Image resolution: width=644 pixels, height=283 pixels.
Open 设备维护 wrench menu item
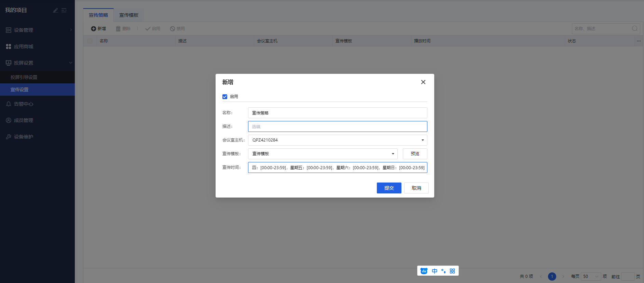[24, 137]
